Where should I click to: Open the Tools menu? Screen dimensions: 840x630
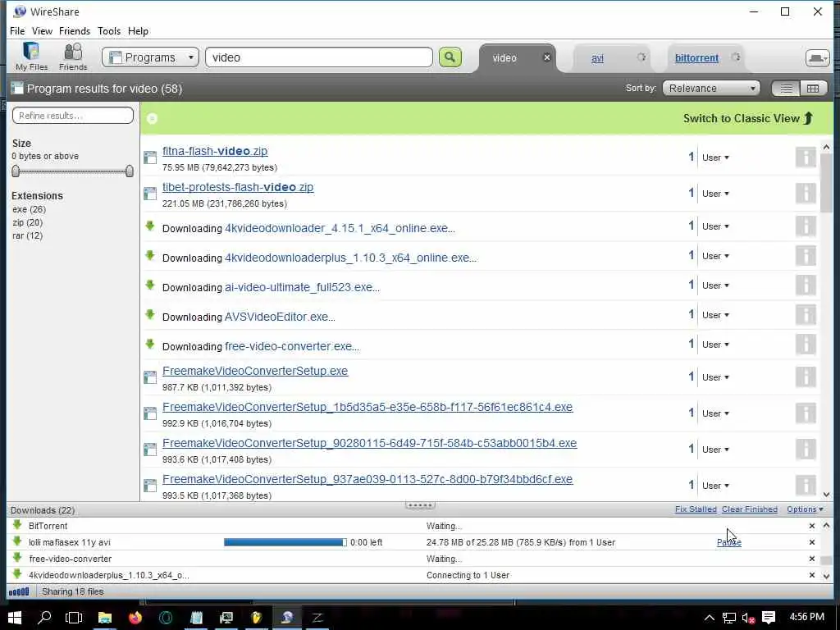[109, 31]
